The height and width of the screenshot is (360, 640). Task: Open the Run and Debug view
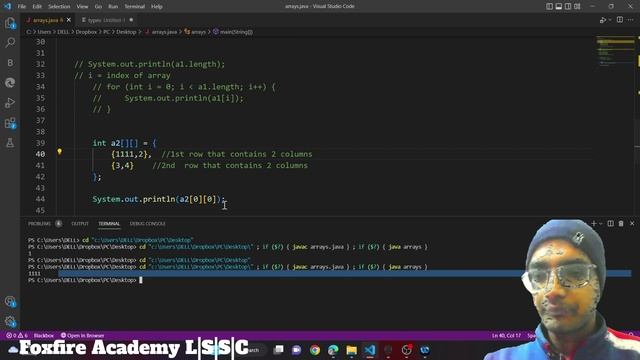tap(10, 103)
